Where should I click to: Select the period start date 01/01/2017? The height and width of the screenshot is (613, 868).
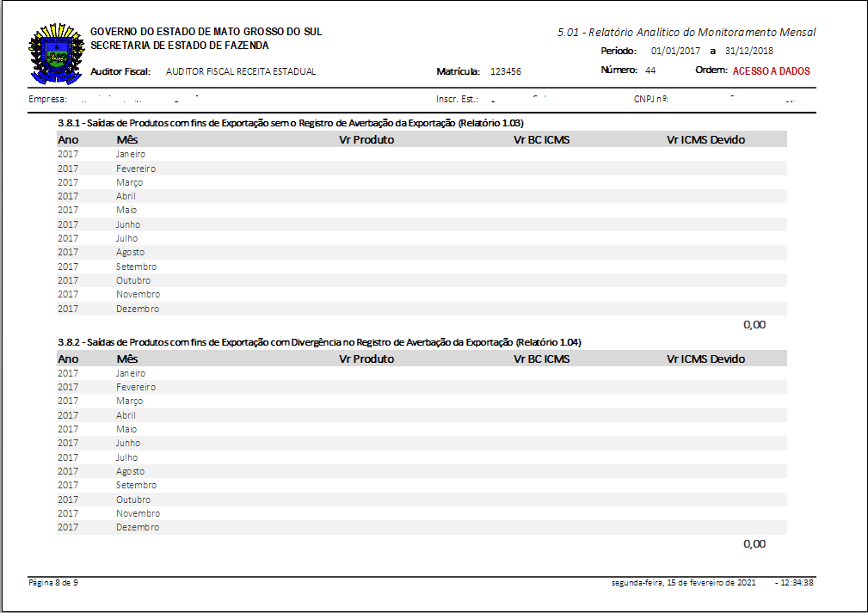[676, 51]
